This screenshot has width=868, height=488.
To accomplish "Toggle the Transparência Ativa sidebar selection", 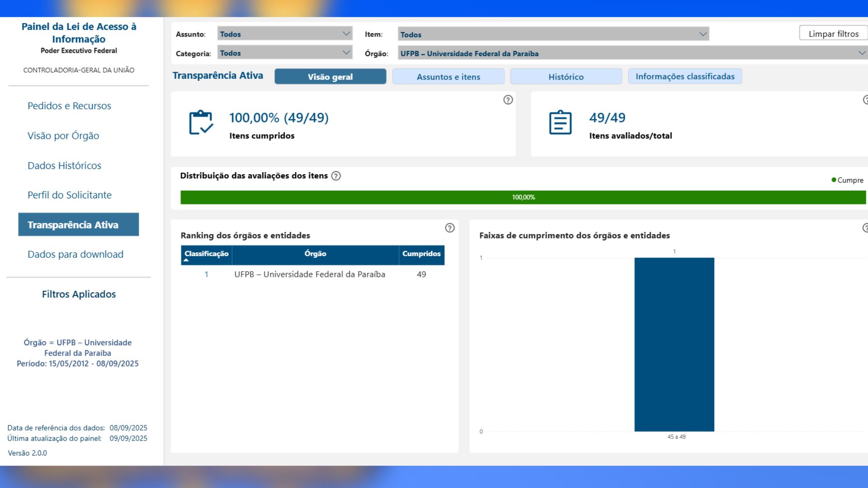I will 78,224.
